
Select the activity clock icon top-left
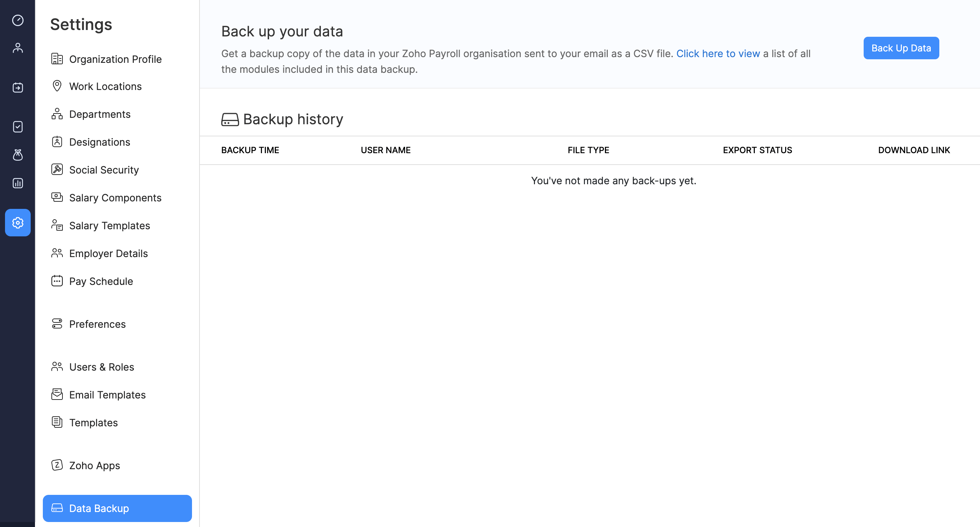coord(17,20)
